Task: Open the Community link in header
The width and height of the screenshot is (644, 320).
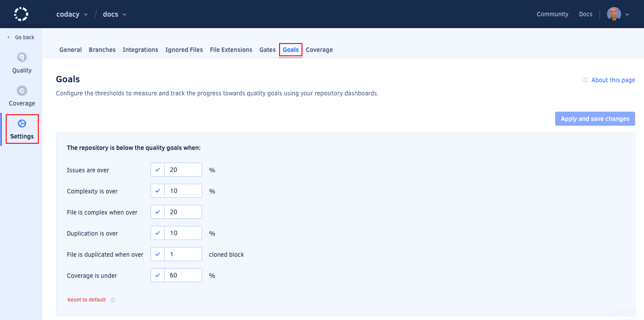Action: (552, 14)
